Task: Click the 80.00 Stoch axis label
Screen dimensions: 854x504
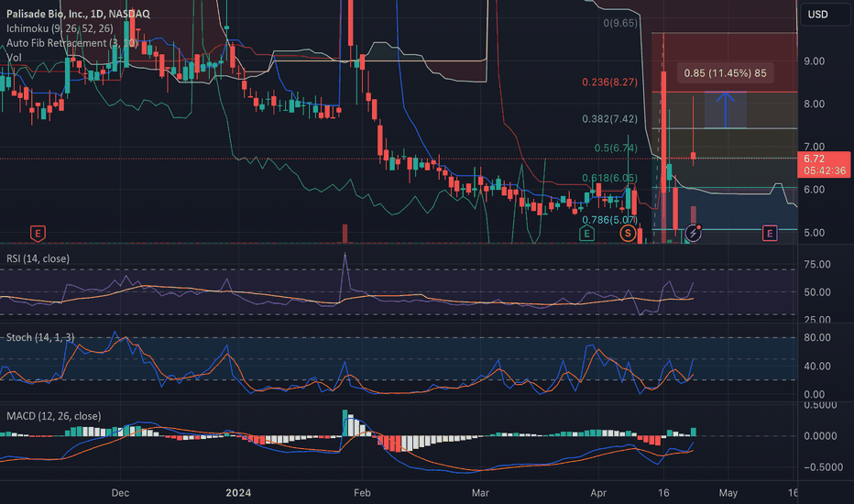Action: (x=817, y=337)
